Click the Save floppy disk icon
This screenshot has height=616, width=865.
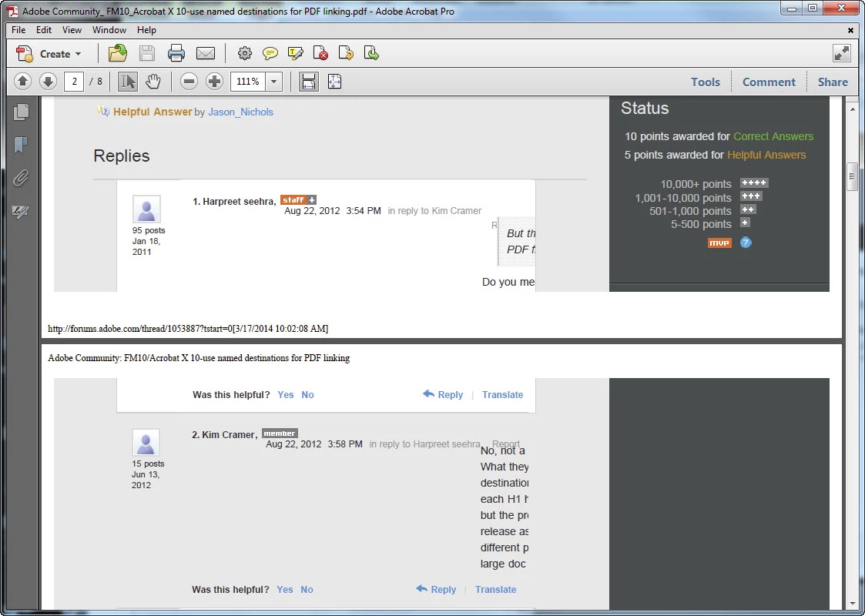[147, 53]
